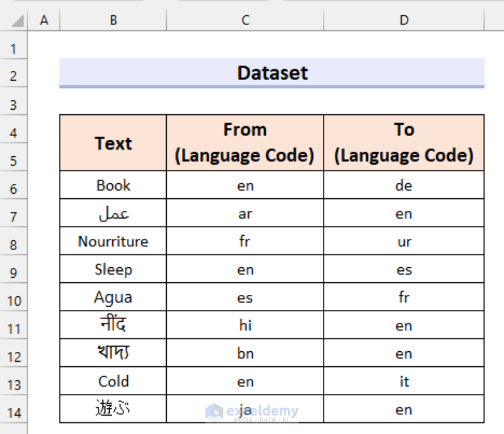504x434 pixels.
Task: Click the 'fr' To code in Agua row
Action: (404, 297)
